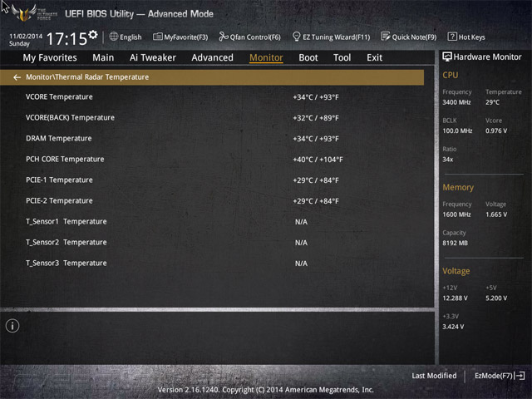The width and height of the screenshot is (532, 399).
Task: Click the Memory heading in Hardware Monitor
Action: [x=458, y=187]
